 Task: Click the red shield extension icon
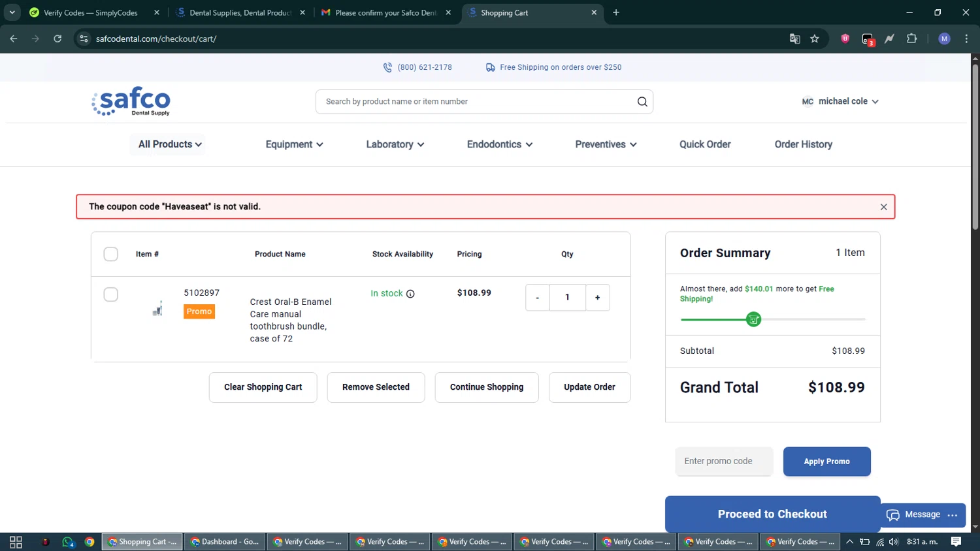pos(845,39)
